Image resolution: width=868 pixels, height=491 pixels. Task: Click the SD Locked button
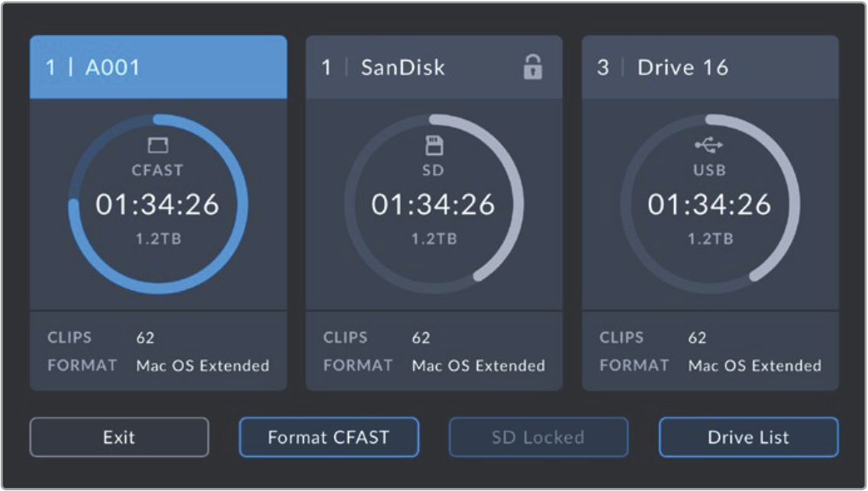click(x=537, y=438)
